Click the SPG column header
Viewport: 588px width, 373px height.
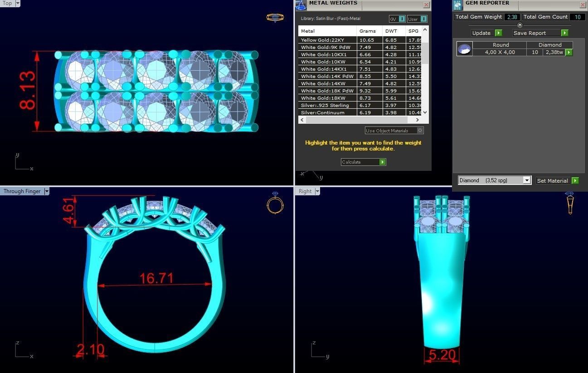tap(413, 31)
